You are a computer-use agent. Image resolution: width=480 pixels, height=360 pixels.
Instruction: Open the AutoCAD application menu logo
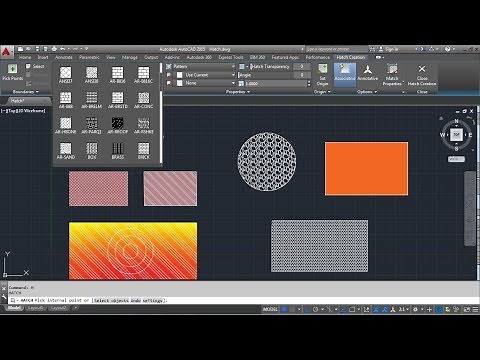6,52
